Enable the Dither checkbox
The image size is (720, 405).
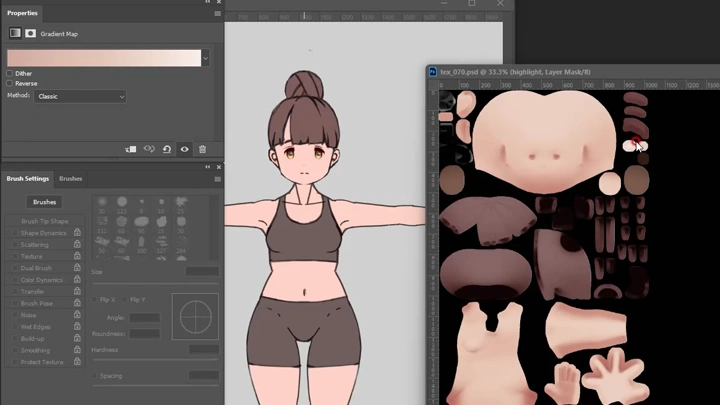10,73
